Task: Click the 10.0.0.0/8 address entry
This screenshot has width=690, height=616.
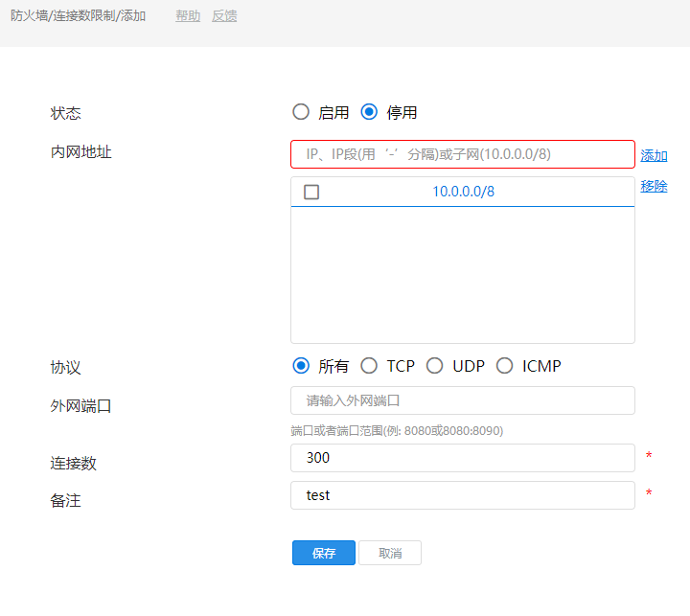Action: 463,192
